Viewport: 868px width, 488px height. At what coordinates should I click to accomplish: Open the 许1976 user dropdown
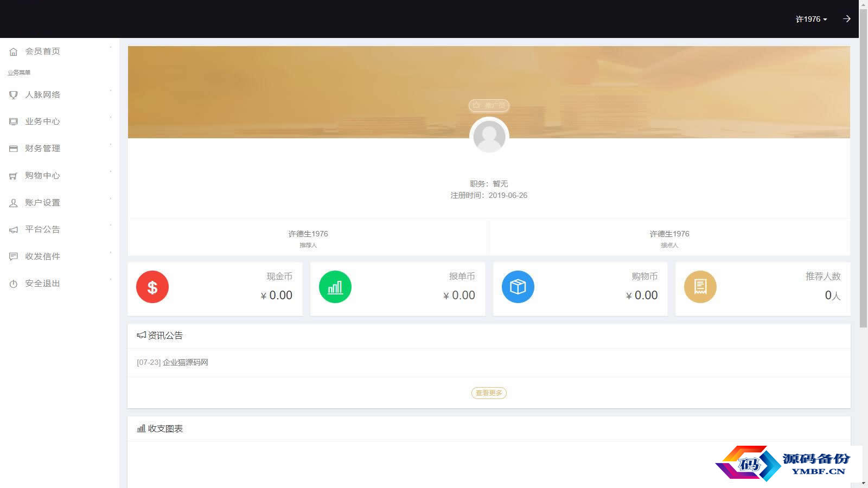[x=812, y=19]
